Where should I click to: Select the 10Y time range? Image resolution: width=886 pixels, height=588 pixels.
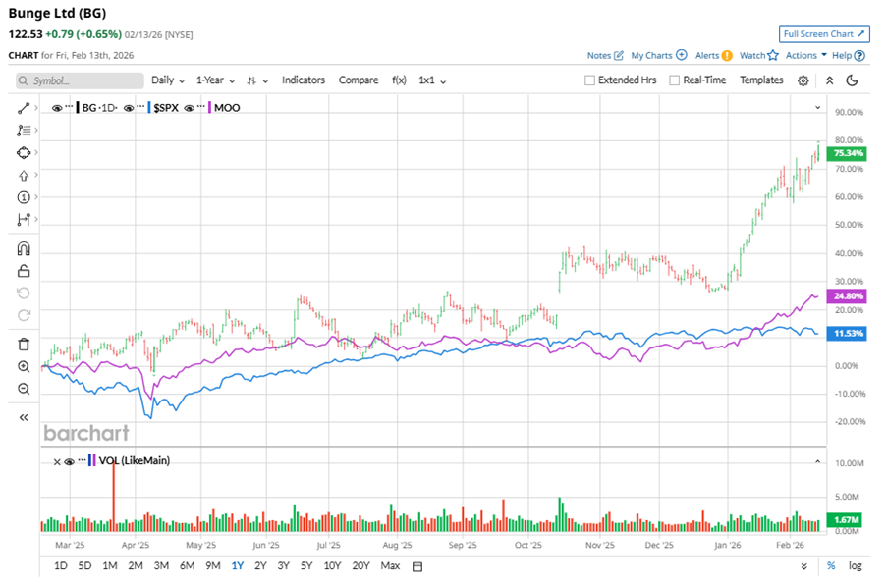click(x=332, y=566)
